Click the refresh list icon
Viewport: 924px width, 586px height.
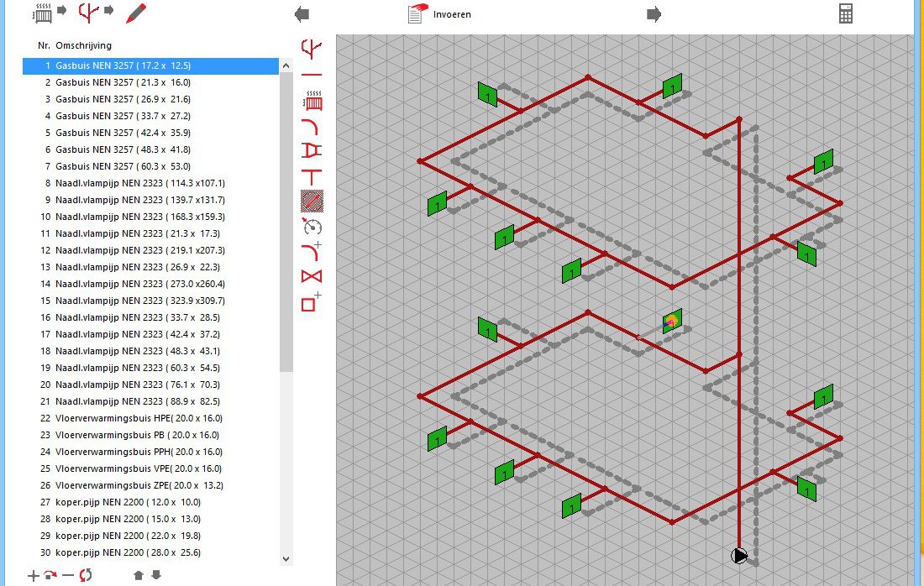click(86, 575)
